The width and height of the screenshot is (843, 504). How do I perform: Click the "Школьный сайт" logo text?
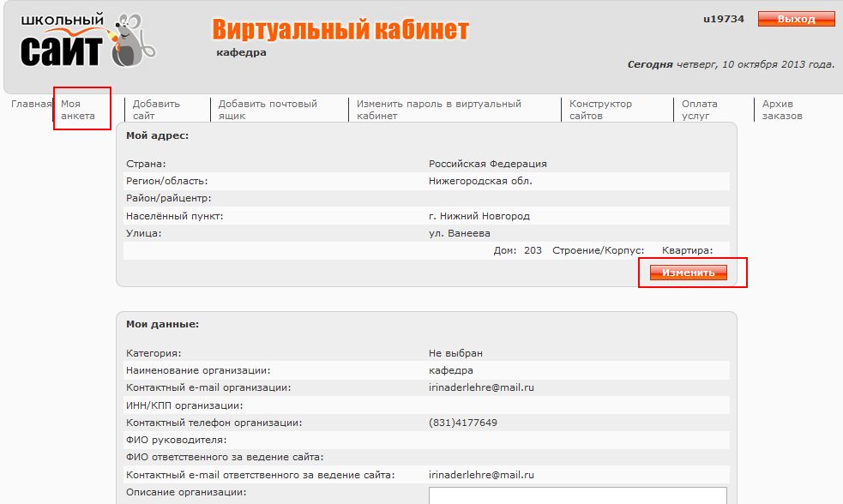62,41
